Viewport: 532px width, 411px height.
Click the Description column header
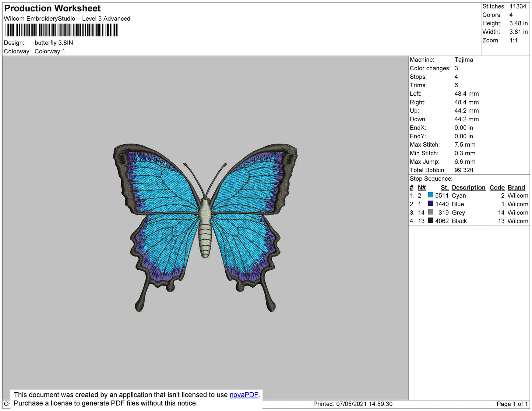468,187
